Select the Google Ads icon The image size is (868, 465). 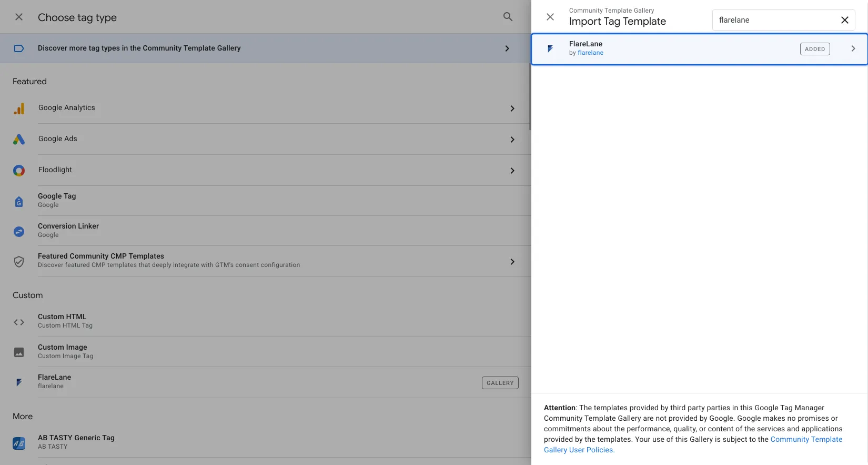click(19, 140)
